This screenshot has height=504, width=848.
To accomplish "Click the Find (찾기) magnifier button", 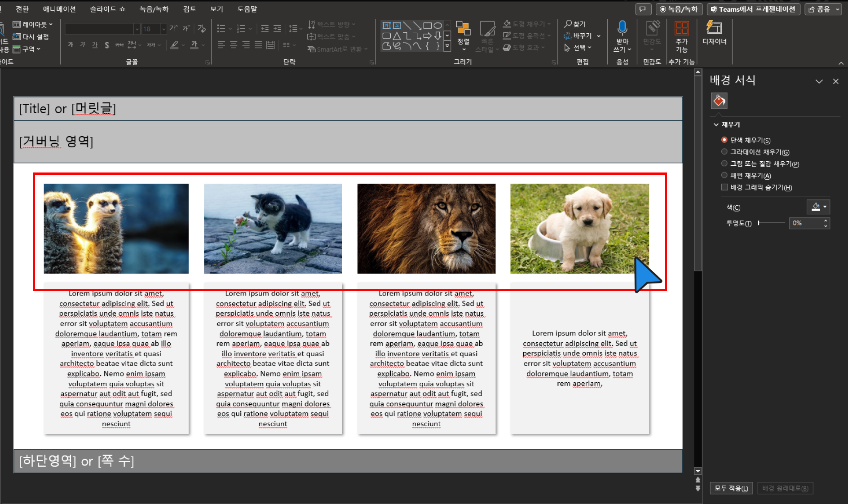I will pos(575,24).
